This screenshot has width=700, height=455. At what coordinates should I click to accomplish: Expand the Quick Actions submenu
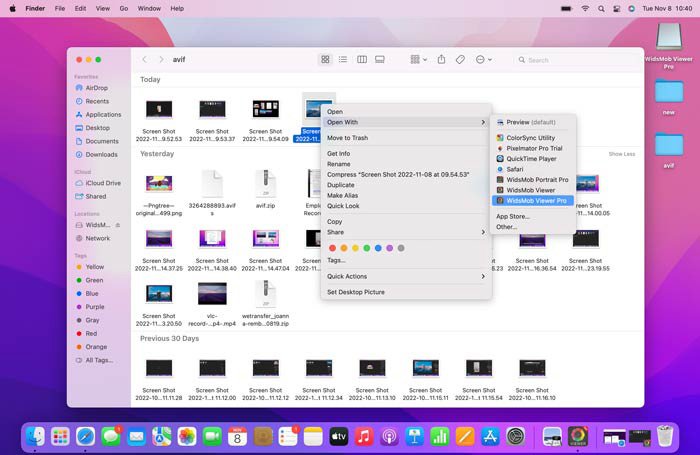406,276
